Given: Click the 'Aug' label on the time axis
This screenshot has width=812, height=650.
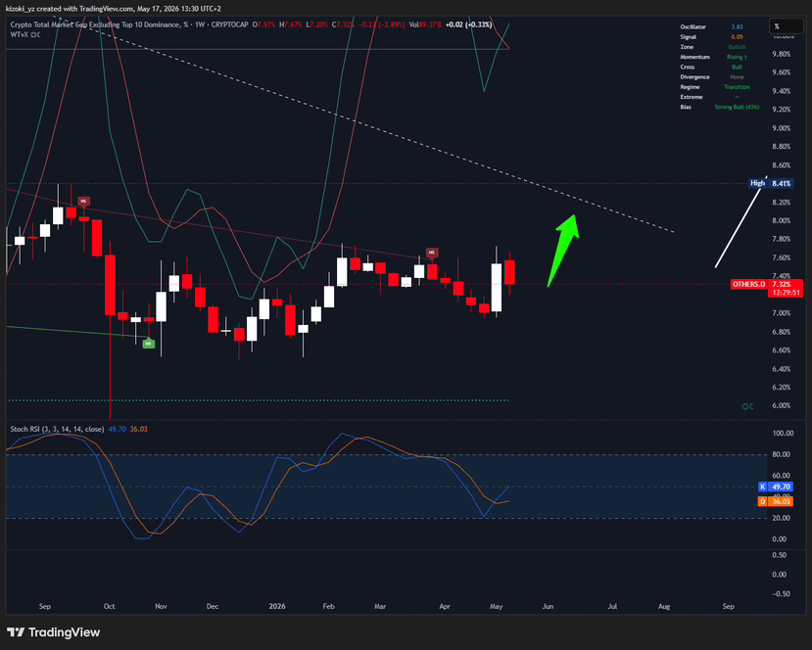Looking at the screenshot, I should pyautogui.click(x=664, y=606).
